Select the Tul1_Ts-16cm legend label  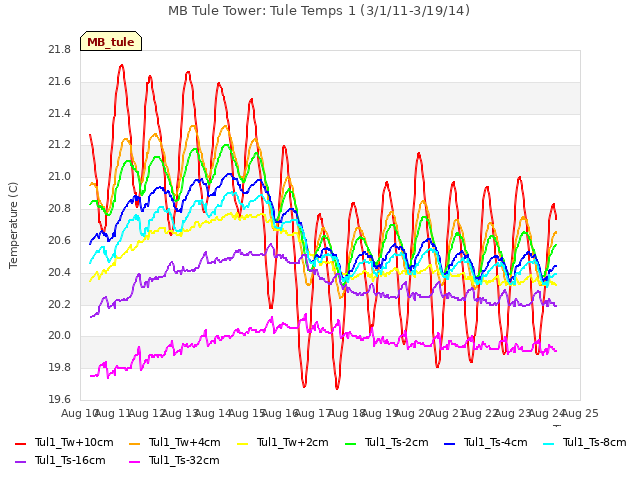pos(70,460)
